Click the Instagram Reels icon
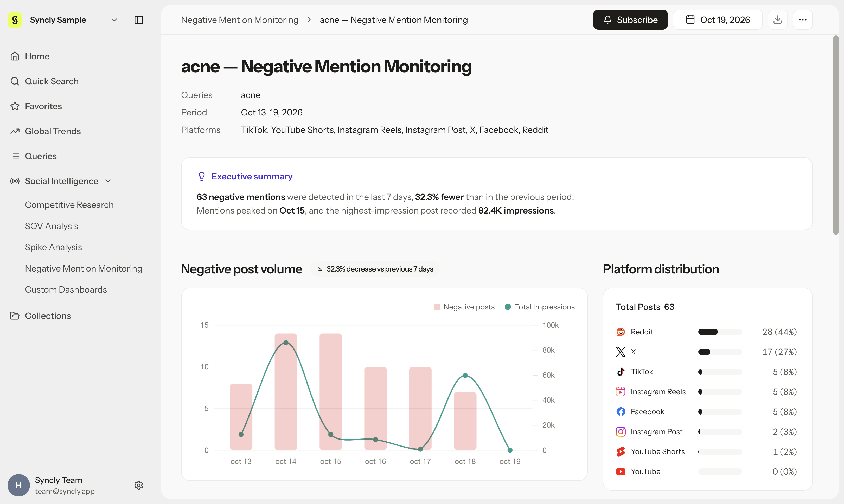844x504 pixels. coord(621,392)
